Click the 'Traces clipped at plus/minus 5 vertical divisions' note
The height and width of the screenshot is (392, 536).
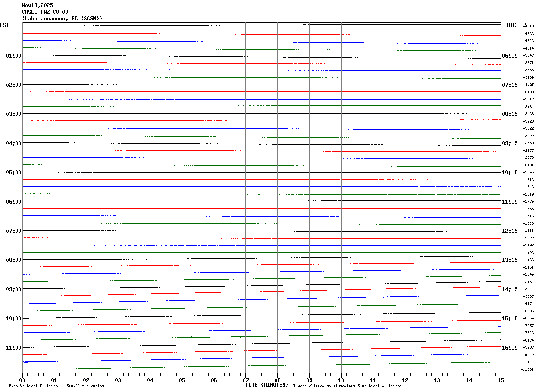click(x=347, y=386)
